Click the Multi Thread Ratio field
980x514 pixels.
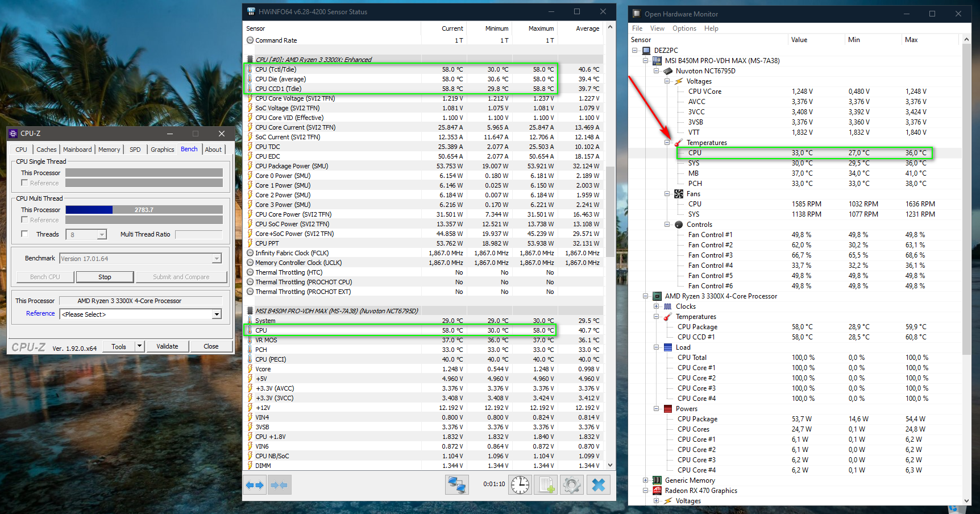198,234
